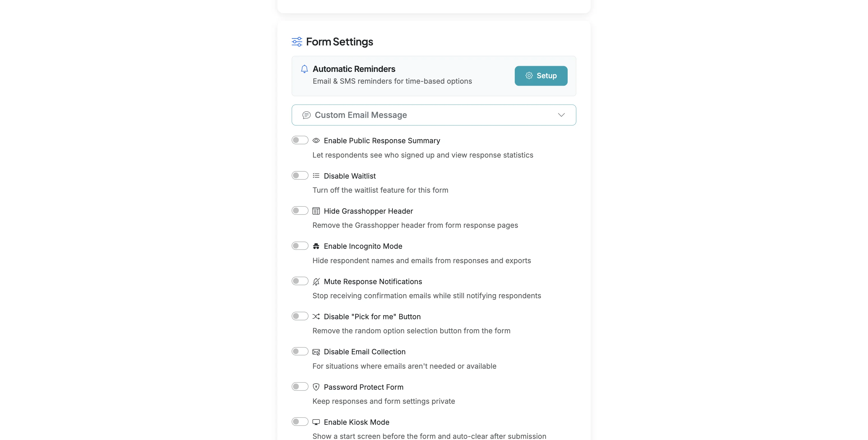This screenshot has width=868, height=440.
Task: Toggle the Disable Waitlist switch
Action: pyautogui.click(x=299, y=175)
